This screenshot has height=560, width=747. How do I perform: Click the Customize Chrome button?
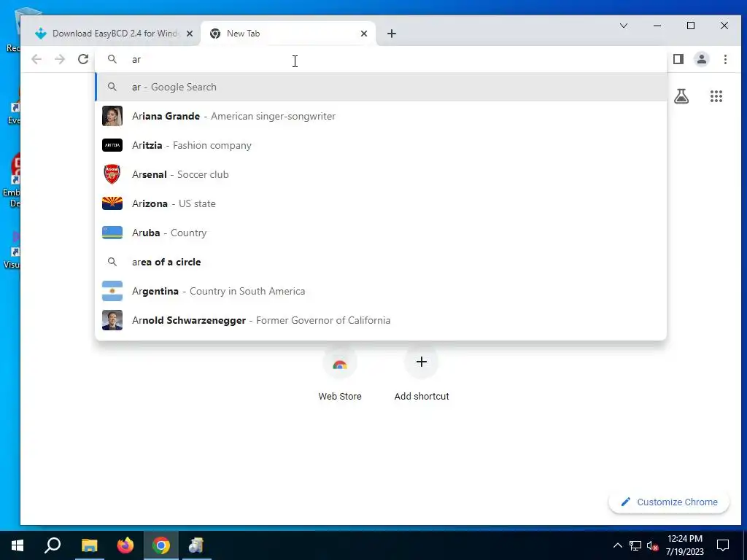(x=669, y=502)
